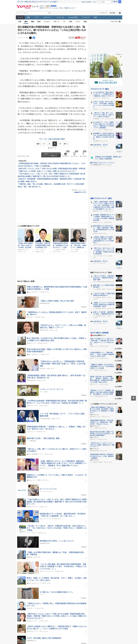The width and height of the screenshot is (138, 644).
Task: Open next page link 出直せば再当選の可能性
Action: tap(52, 139)
